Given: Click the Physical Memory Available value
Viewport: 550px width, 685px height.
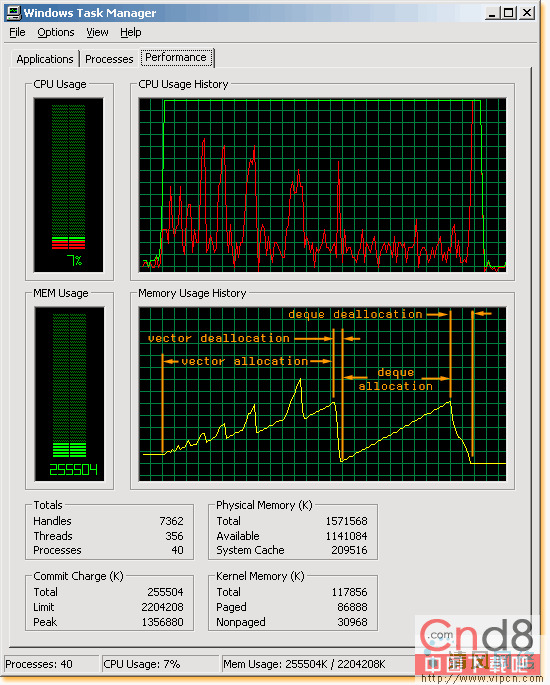Looking at the screenshot, I should point(346,536).
